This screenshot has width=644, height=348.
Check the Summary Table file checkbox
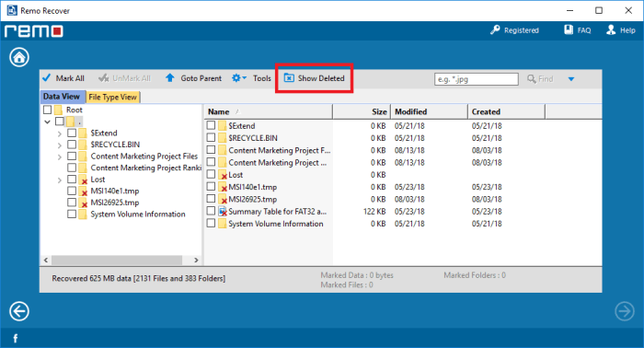pyautogui.click(x=211, y=211)
